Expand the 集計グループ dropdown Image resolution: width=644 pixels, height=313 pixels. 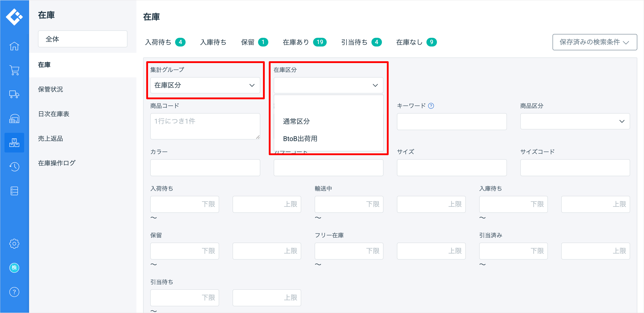(x=205, y=85)
